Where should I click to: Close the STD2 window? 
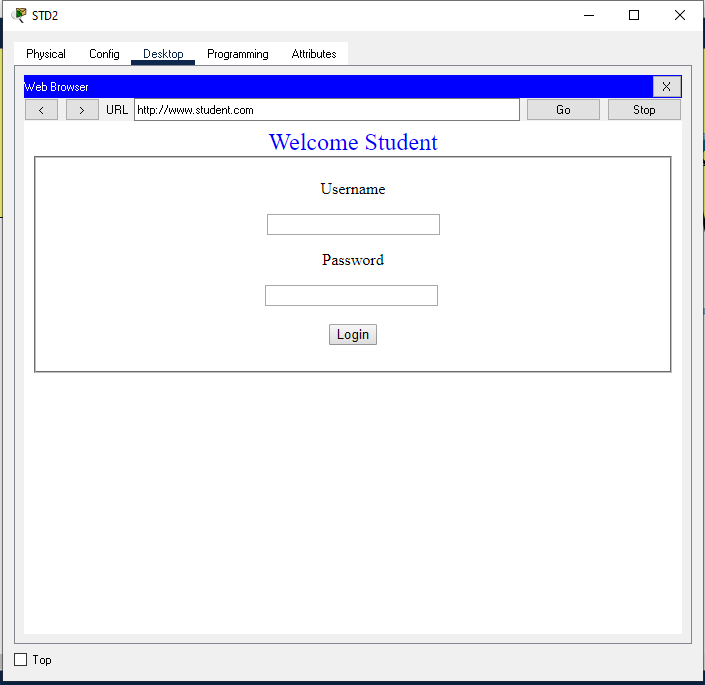click(x=680, y=15)
